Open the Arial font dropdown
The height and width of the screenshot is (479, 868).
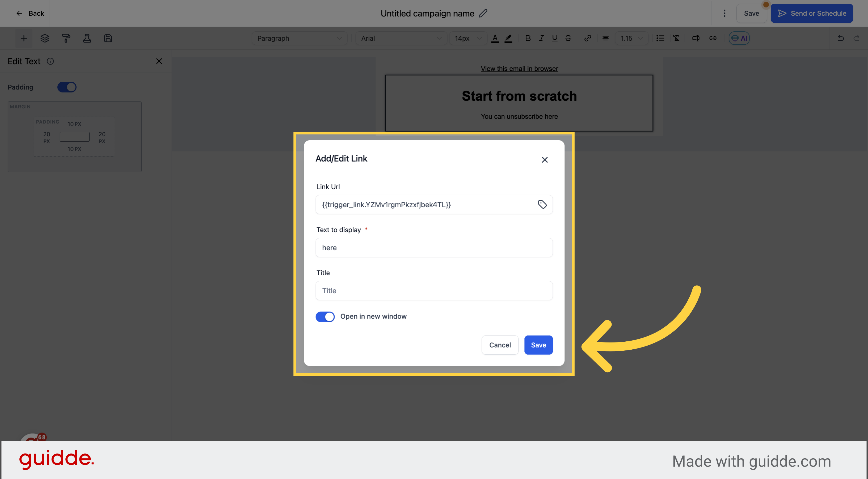[401, 39]
